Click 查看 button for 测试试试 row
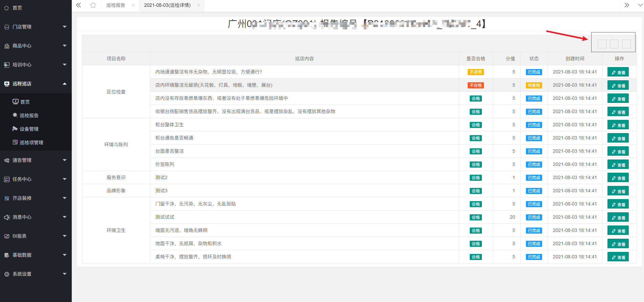 (618, 218)
